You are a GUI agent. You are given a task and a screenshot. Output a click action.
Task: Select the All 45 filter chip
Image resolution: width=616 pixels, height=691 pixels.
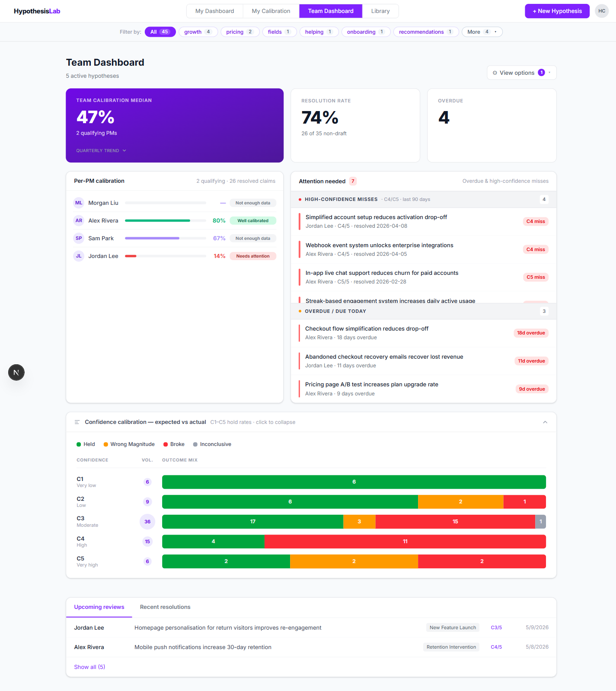point(160,32)
